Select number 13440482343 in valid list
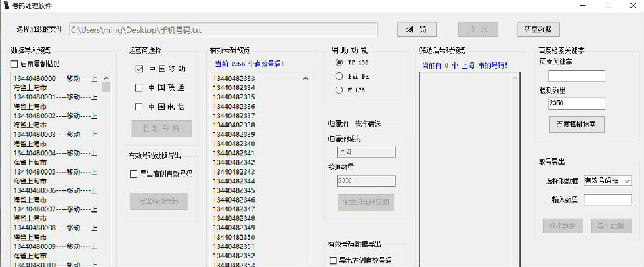 pyautogui.click(x=234, y=171)
